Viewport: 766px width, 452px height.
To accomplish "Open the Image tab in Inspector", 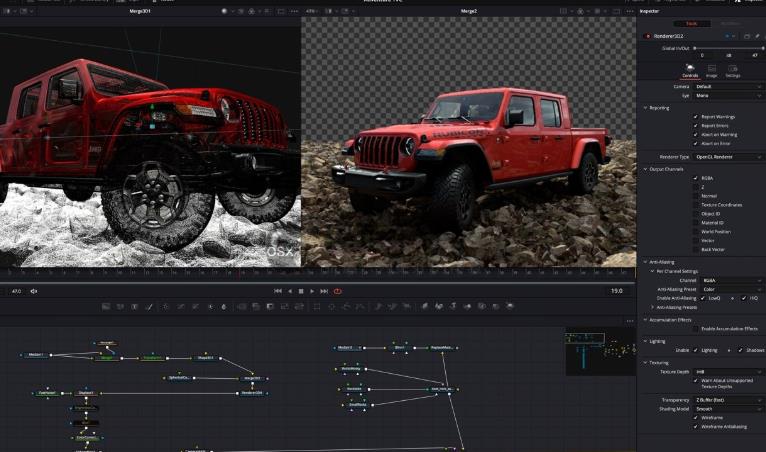I will pyautogui.click(x=711, y=71).
